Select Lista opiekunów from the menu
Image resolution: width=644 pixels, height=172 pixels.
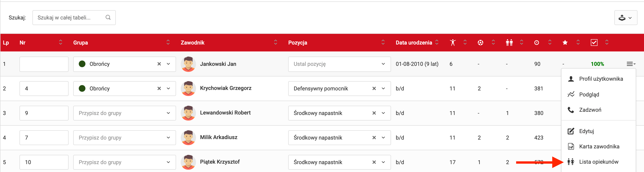pos(599,162)
